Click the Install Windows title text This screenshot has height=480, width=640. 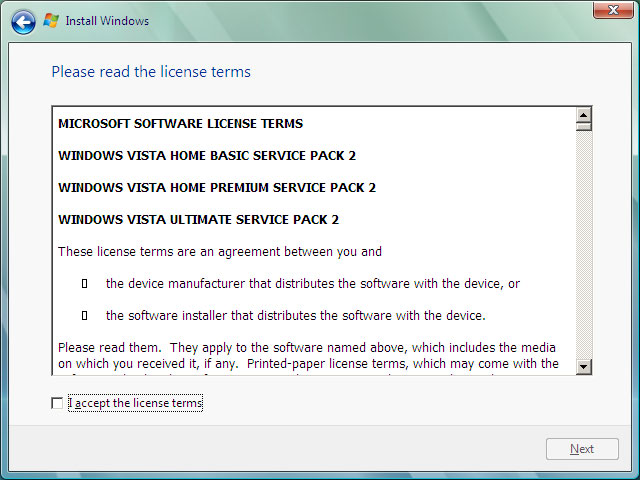pyautogui.click(x=107, y=21)
